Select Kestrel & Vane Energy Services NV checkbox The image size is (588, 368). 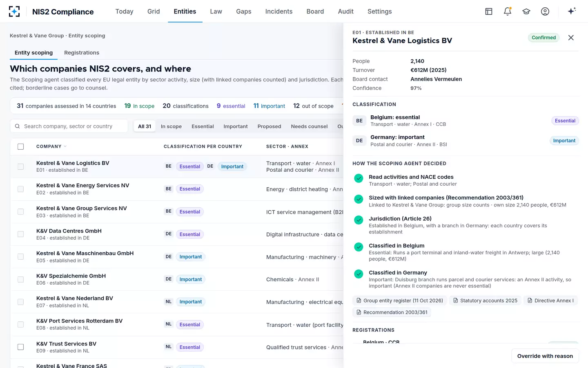coord(21,189)
